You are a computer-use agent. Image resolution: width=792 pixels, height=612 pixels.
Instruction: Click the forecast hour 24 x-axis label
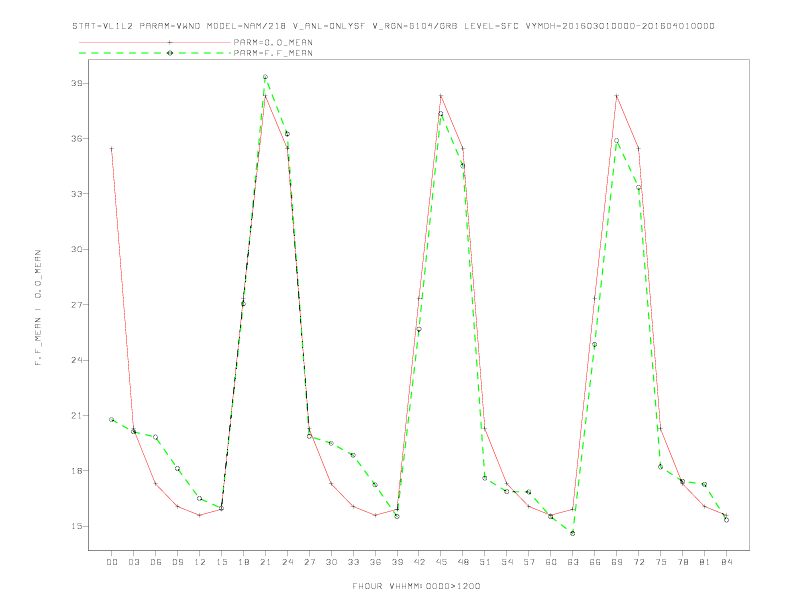coord(287,562)
